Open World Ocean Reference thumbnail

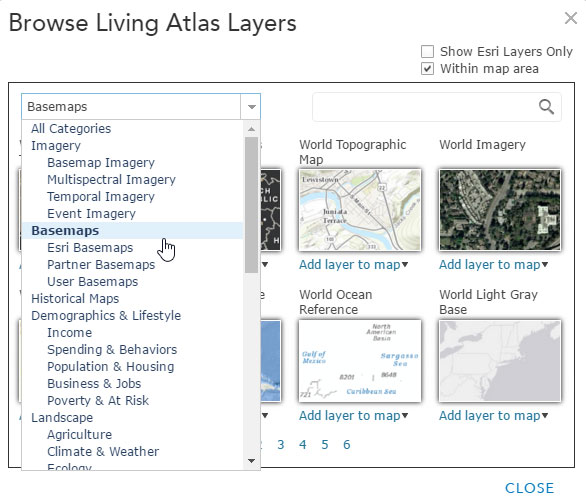360,361
